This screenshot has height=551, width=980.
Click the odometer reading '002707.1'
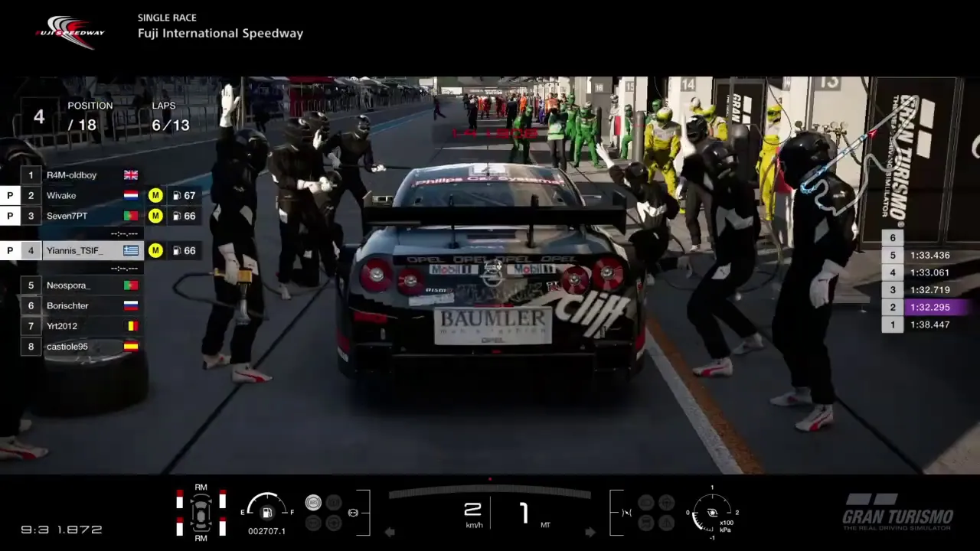266,531
